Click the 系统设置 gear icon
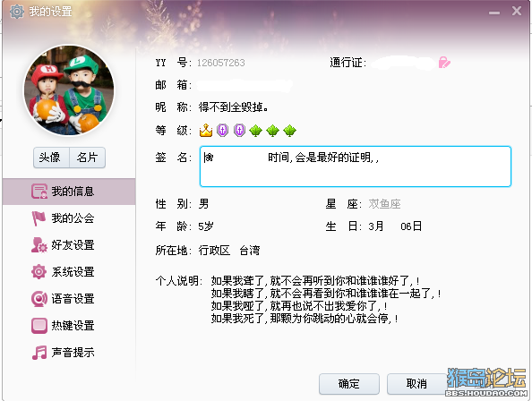The image size is (532, 401). pos(39,272)
